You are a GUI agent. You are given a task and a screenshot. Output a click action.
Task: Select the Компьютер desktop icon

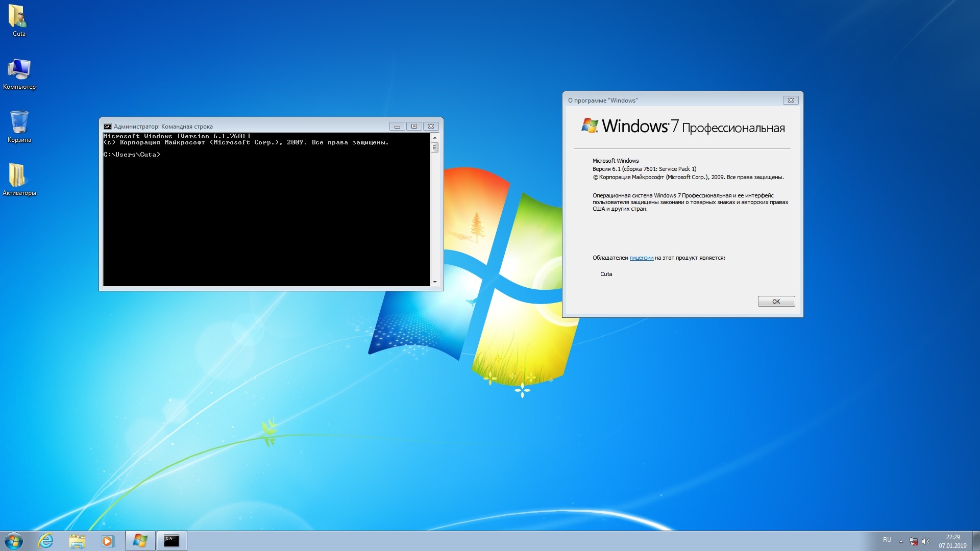pos(19,74)
